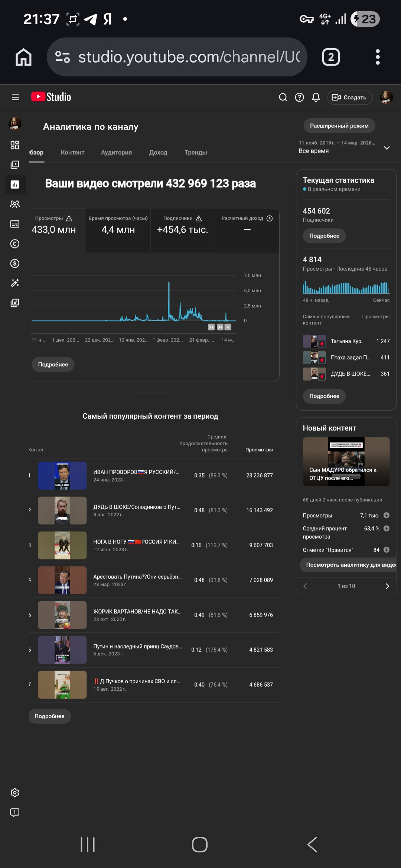This screenshot has height=868, width=401.
Task: Select Просмотры 433,0 млн metric card
Action: [x=58, y=230]
